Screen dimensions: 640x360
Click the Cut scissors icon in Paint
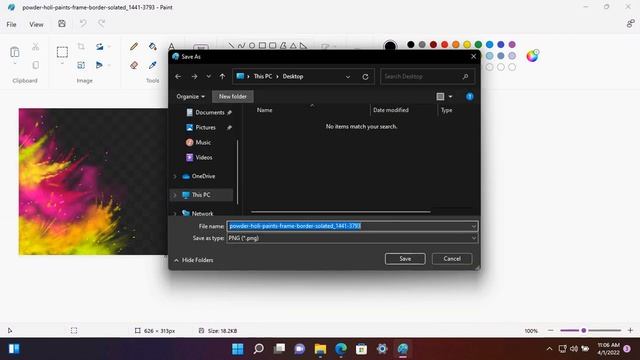coord(36,47)
